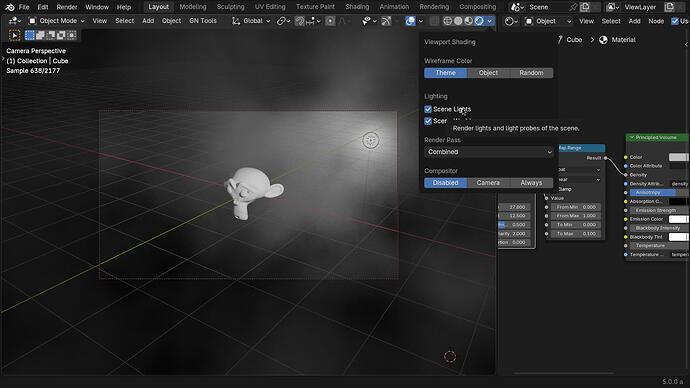The height and width of the screenshot is (388, 690).
Task: Collapse the Principled Volume node
Action: (631, 138)
